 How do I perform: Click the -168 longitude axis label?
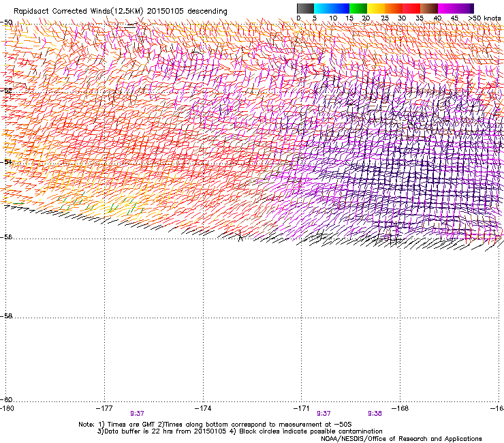(400, 408)
